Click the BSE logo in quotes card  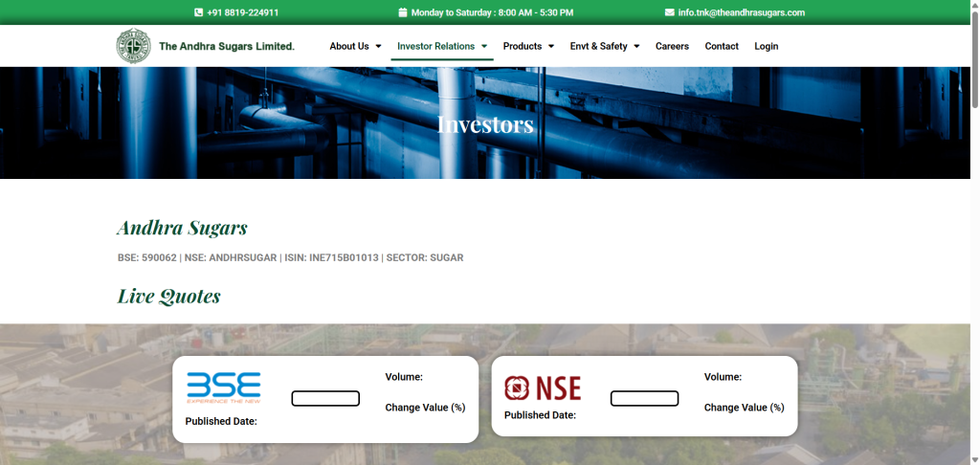[x=223, y=387]
